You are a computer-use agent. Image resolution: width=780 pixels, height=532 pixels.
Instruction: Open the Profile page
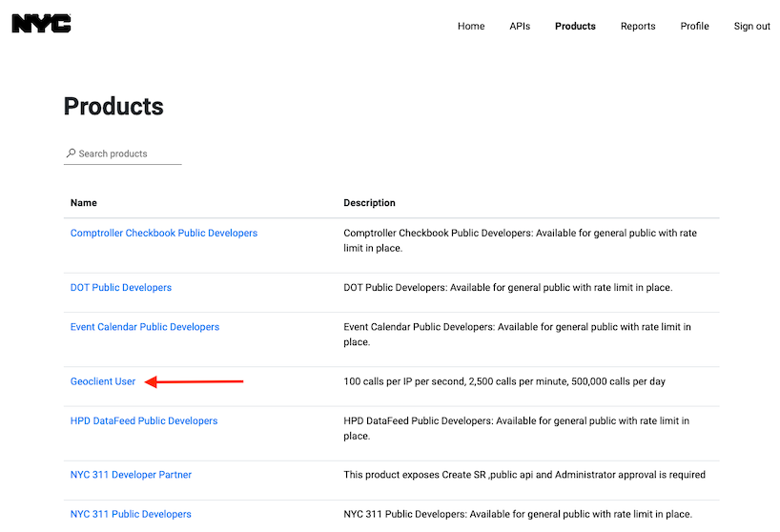pos(694,26)
